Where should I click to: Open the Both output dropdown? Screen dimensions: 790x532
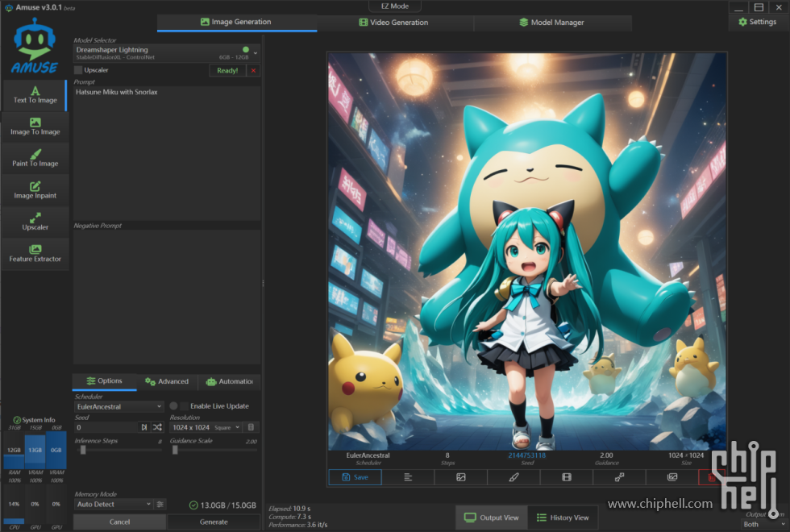[x=765, y=524]
